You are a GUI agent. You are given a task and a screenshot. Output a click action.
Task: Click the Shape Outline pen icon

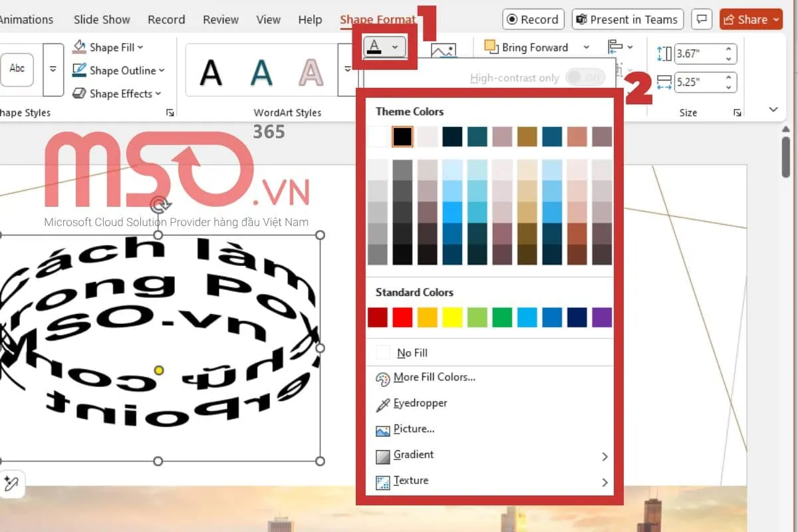(80, 70)
